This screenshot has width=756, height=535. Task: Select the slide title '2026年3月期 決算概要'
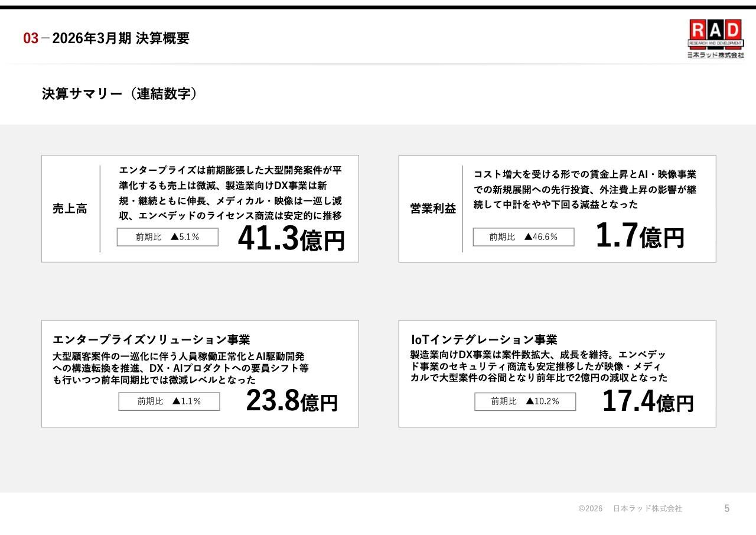[x=121, y=38]
